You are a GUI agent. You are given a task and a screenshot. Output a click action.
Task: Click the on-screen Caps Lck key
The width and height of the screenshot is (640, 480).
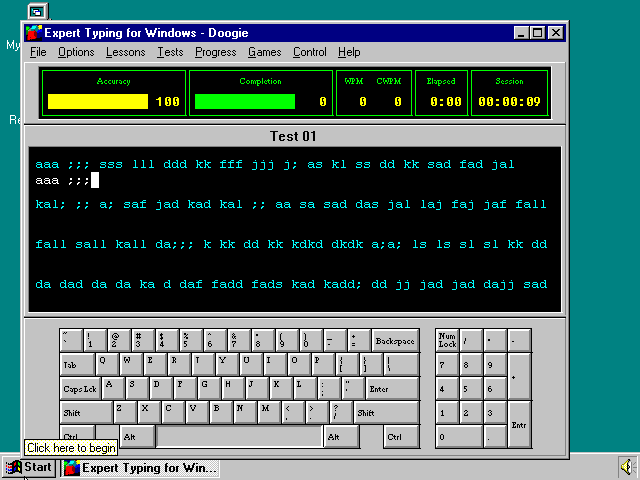[x=80, y=389]
